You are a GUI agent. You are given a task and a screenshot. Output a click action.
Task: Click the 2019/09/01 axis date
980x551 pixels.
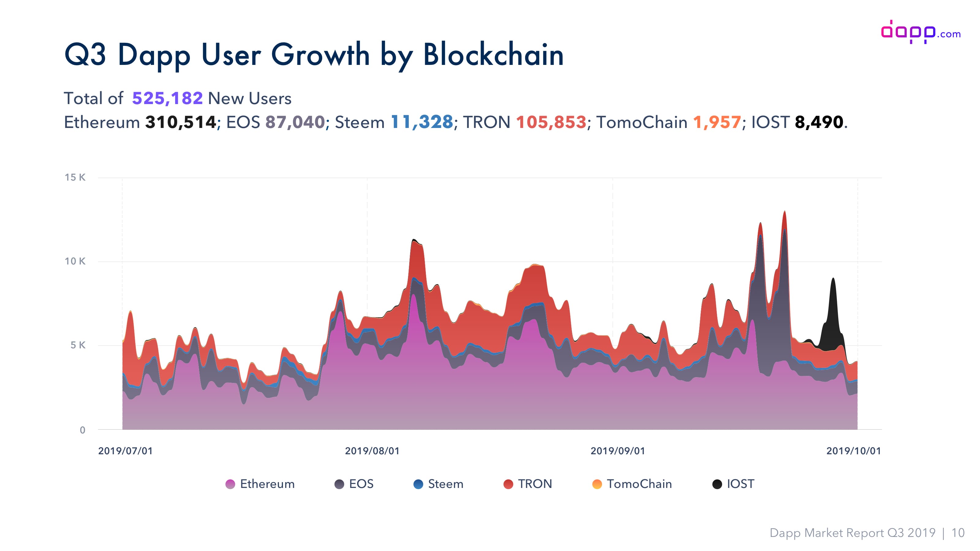click(618, 451)
